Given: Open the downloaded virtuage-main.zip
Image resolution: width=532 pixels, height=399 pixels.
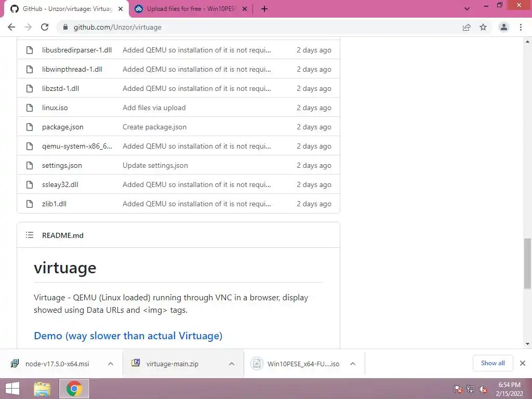Looking at the screenshot, I should (172, 364).
